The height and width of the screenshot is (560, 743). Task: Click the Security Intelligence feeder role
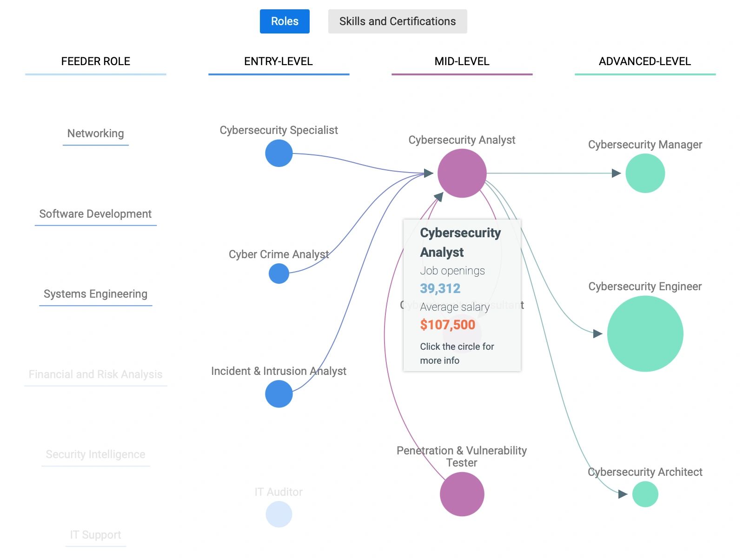tap(95, 454)
